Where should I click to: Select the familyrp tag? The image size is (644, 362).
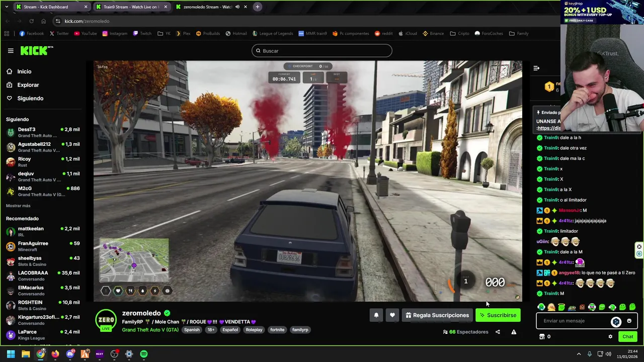[300, 330]
